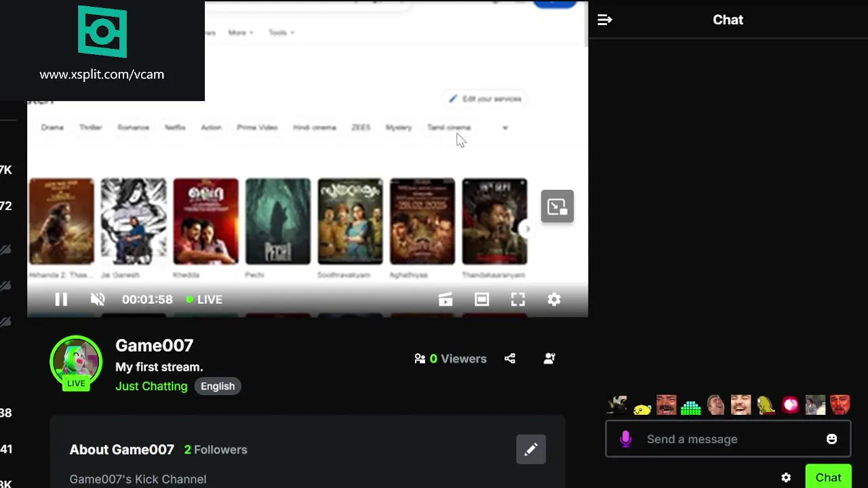Select the Thriller filter chip
Viewport: 868px width, 488px height.
click(90, 127)
